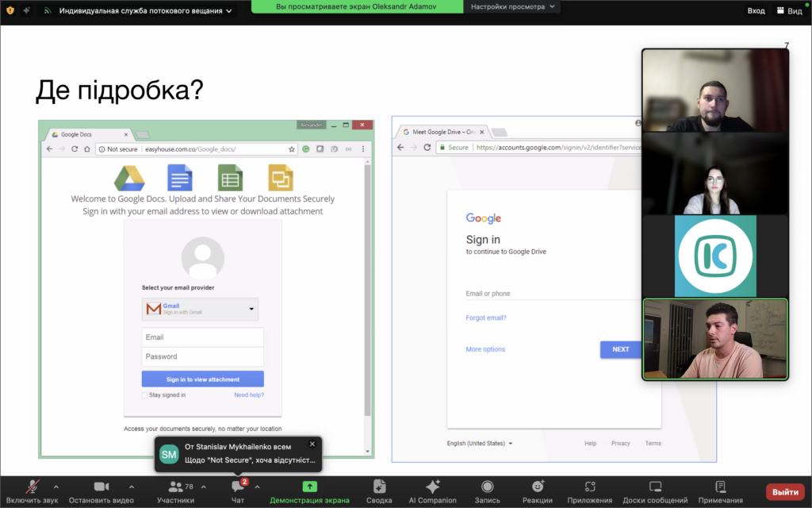This screenshot has height=508, width=812.
Task: Click the scrollbar in Google Docs window
Action: [x=368, y=291]
